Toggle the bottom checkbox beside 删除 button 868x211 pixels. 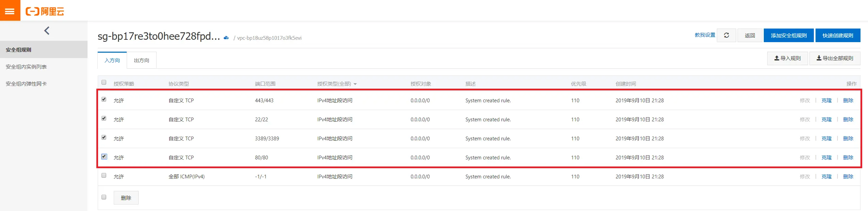click(104, 197)
